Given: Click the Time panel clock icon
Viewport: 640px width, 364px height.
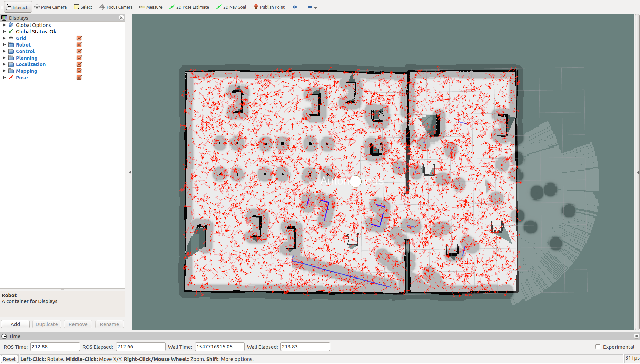Looking at the screenshot, I should [x=4, y=336].
